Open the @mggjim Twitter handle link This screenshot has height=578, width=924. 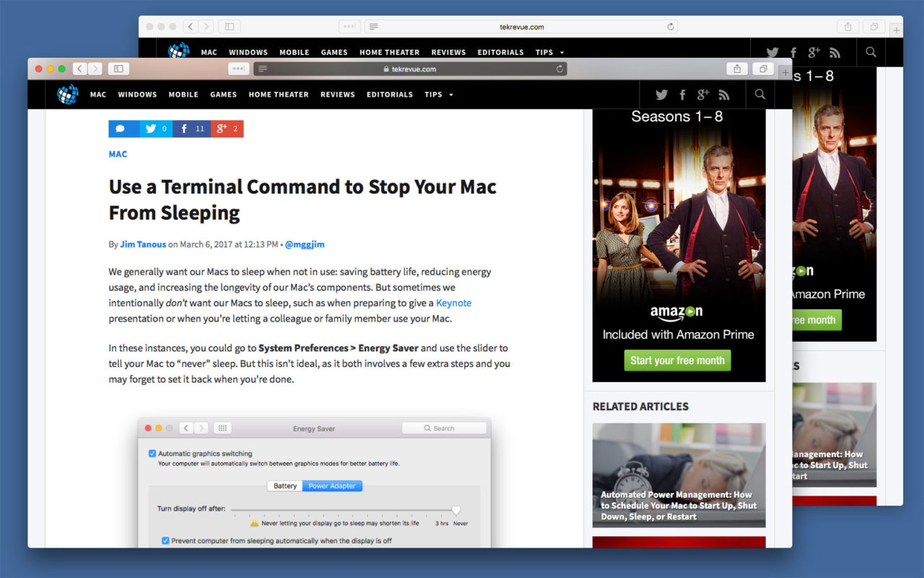[305, 244]
